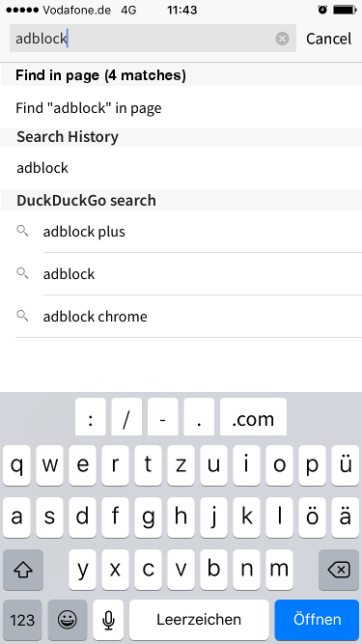
Task: Tap the .com shortcut key
Action: point(253,417)
